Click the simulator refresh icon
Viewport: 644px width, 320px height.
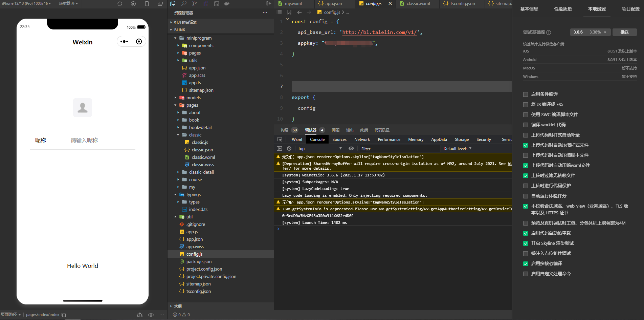tap(120, 4)
